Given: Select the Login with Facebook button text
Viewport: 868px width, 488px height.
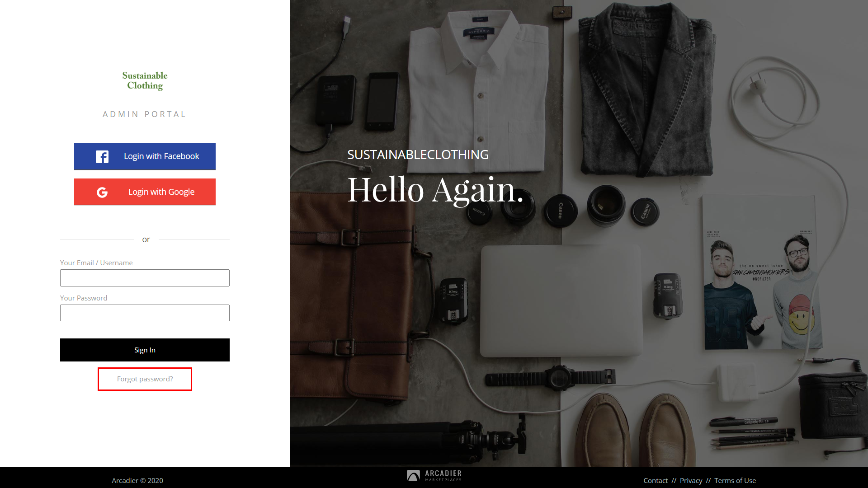Looking at the screenshot, I should (161, 156).
